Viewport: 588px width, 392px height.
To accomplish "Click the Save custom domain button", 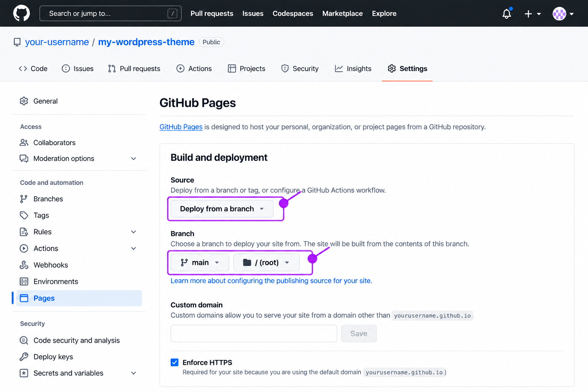I will pyautogui.click(x=359, y=333).
